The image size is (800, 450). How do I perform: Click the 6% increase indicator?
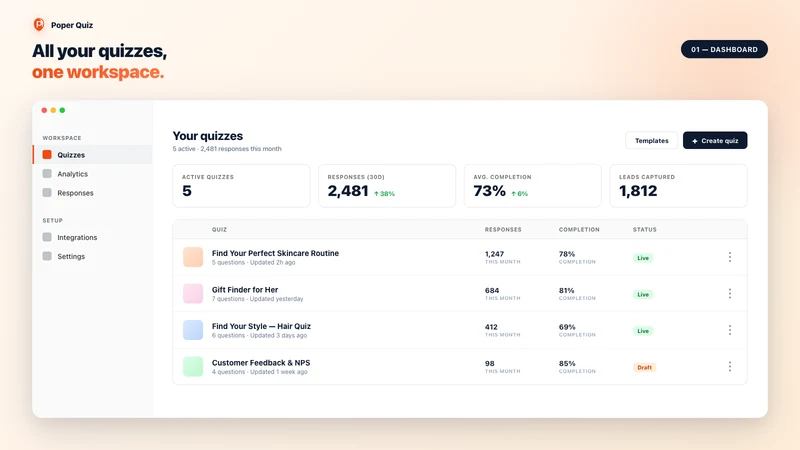pos(519,194)
